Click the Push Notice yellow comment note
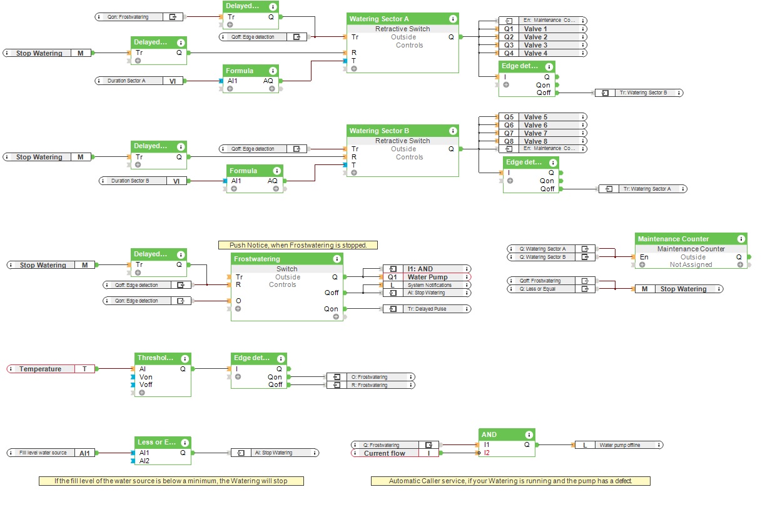 [x=298, y=245]
